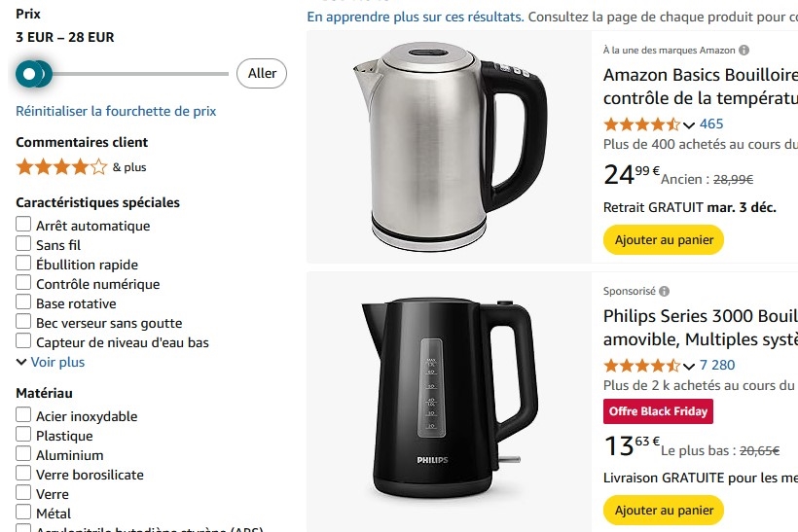Click the four-star rating filter stars
This screenshot has height=532, width=798.
click(x=61, y=166)
